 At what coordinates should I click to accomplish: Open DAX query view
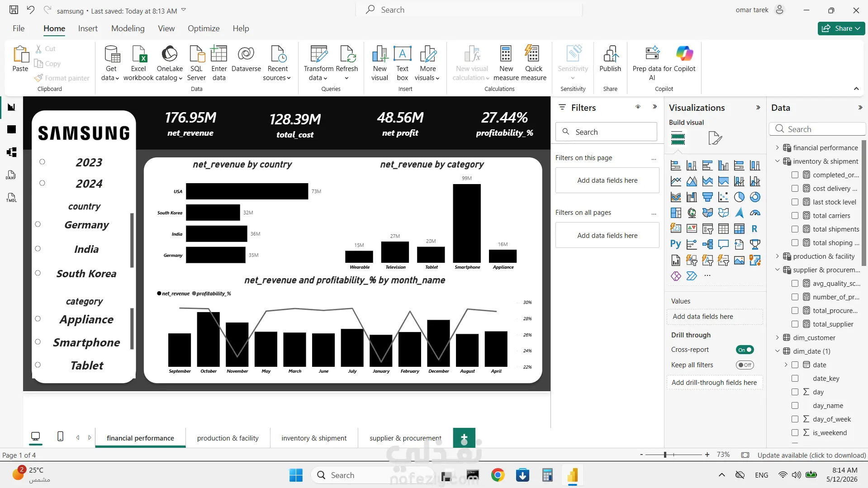coord(12,175)
